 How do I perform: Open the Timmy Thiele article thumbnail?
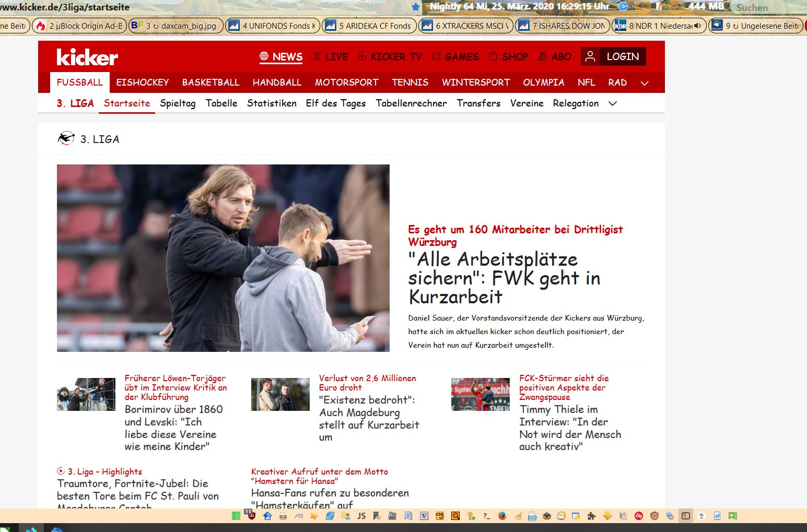click(481, 394)
